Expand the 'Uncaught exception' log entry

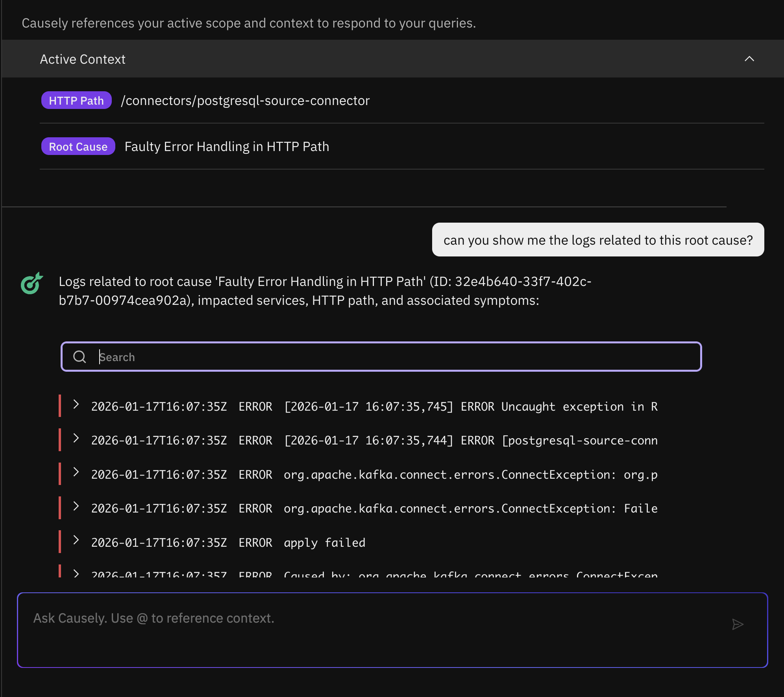coord(76,404)
